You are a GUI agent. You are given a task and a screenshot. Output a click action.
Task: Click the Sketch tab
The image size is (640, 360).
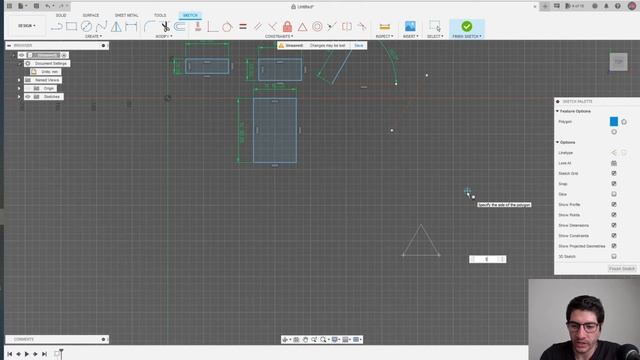[x=190, y=15]
